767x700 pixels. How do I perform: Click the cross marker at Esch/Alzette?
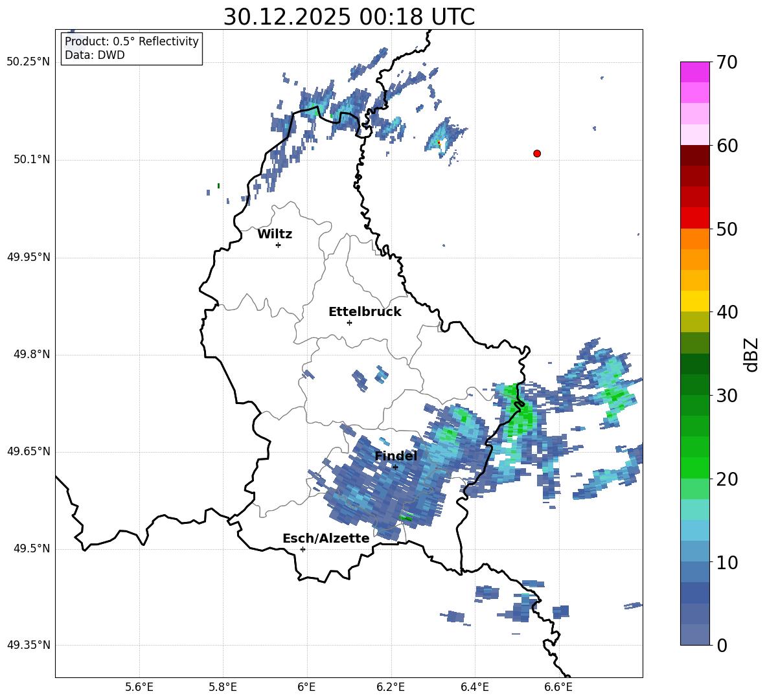(x=303, y=549)
